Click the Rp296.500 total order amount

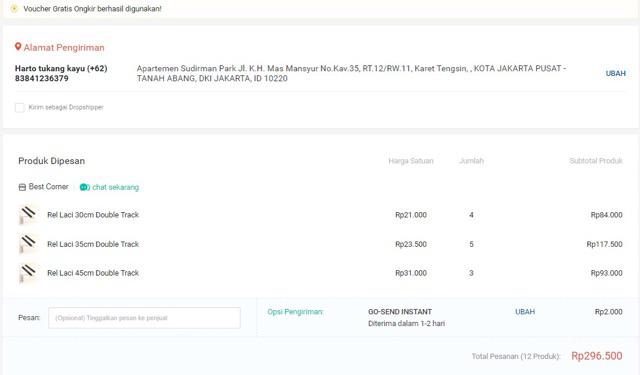pyautogui.click(x=597, y=356)
